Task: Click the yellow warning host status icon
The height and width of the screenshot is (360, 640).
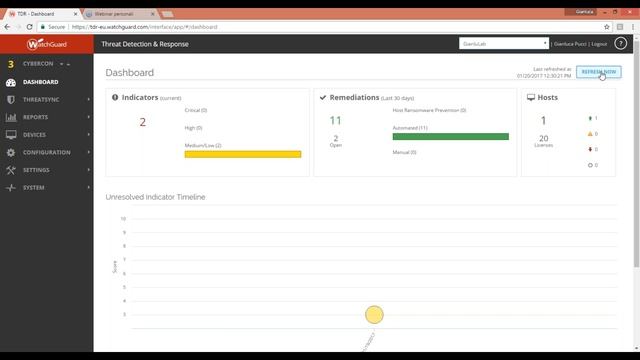Action: pos(590,134)
